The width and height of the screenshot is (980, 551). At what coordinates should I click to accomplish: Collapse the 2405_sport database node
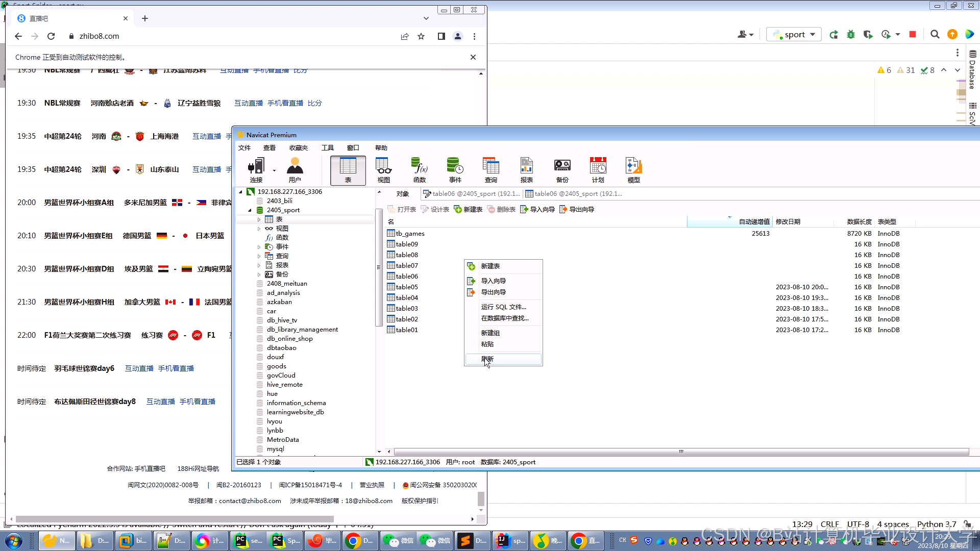250,210
